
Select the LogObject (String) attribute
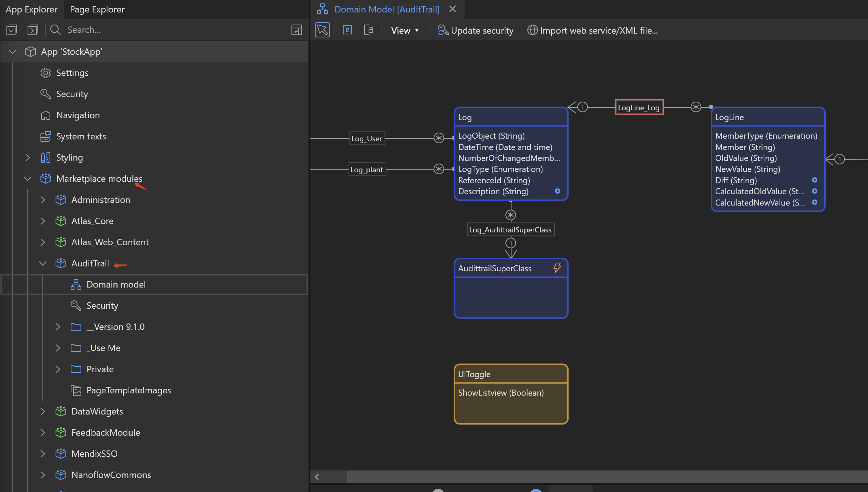click(x=491, y=136)
